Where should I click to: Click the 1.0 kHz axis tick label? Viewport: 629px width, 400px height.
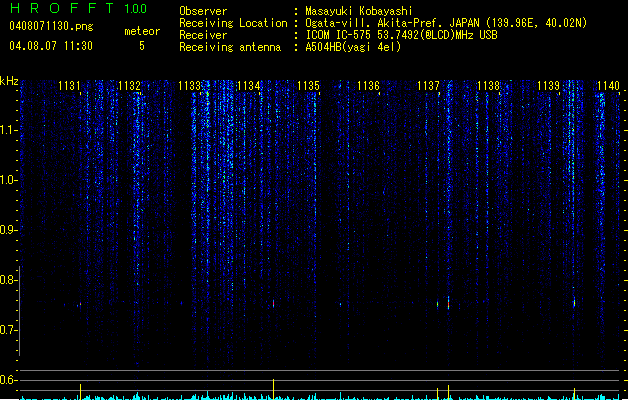click(x=8, y=180)
